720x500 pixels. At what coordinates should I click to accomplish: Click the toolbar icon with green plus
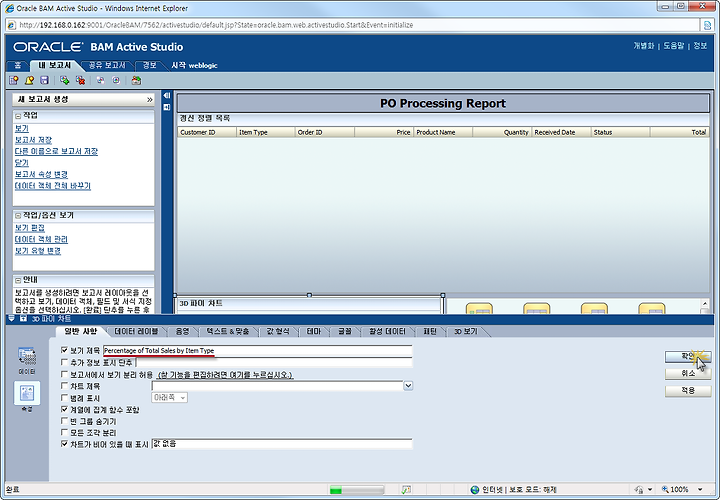point(65,80)
